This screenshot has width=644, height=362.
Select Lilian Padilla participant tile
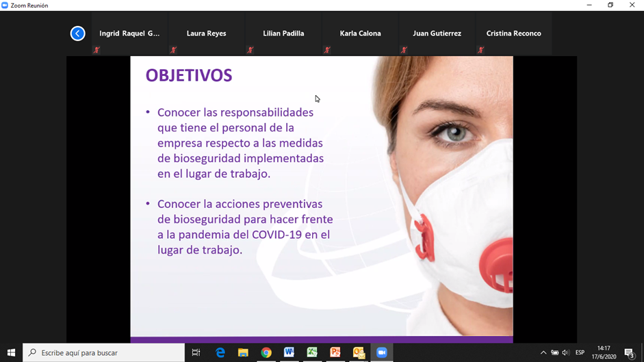(283, 34)
